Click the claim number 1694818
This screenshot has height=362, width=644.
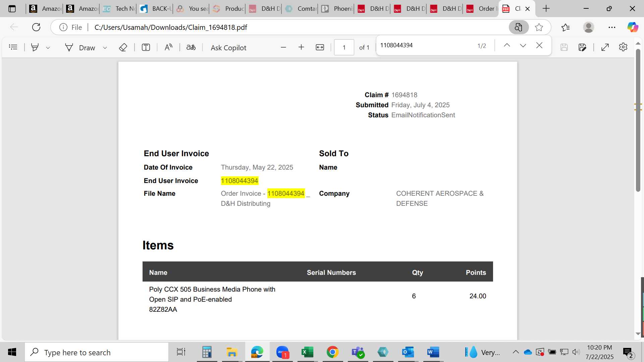404,95
